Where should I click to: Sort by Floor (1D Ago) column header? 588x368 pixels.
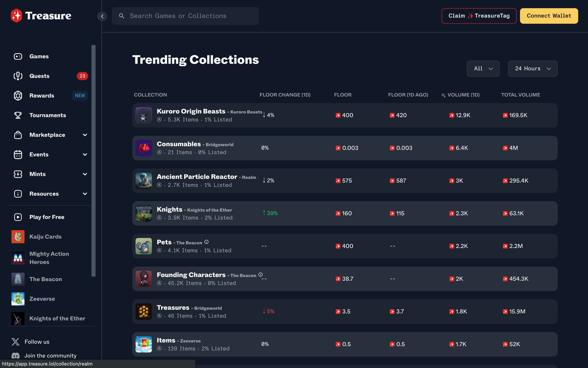(x=408, y=95)
